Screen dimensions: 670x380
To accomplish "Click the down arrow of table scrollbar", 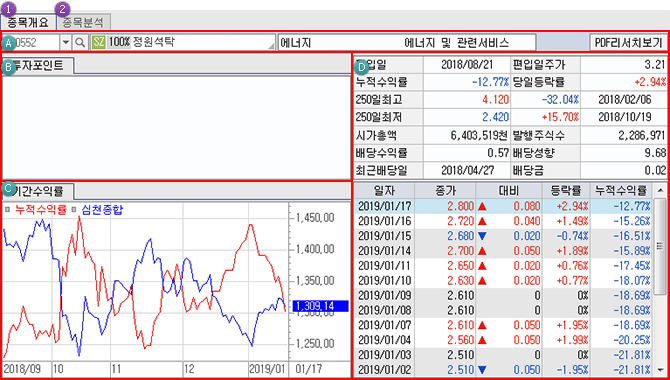I will point(660,370).
